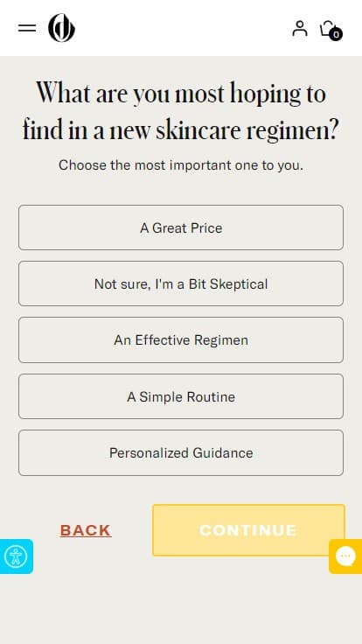Click the skincare regimen question heading

[181, 112]
